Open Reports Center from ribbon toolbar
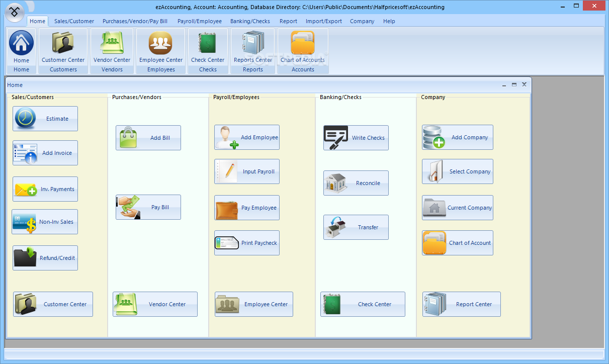Image resolution: width=609 pixels, height=364 pixels. (253, 47)
